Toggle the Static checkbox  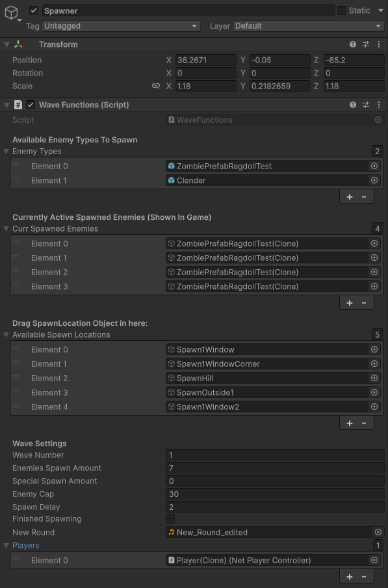pos(342,10)
